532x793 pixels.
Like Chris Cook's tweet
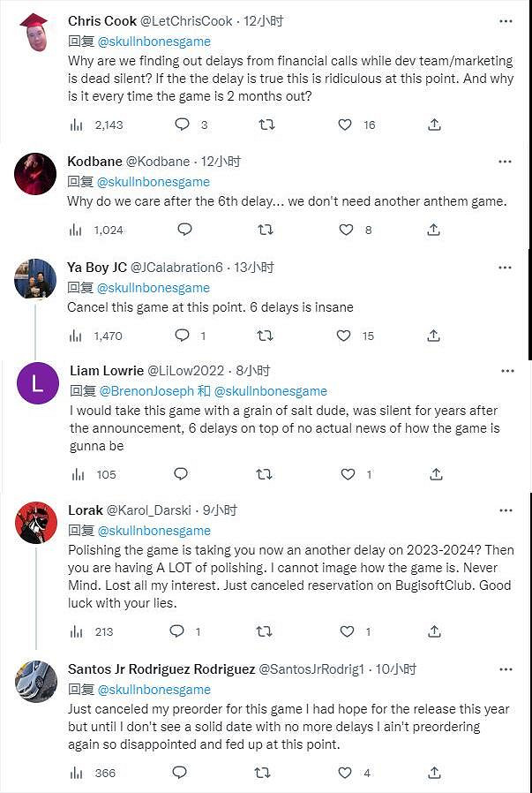click(x=345, y=125)
